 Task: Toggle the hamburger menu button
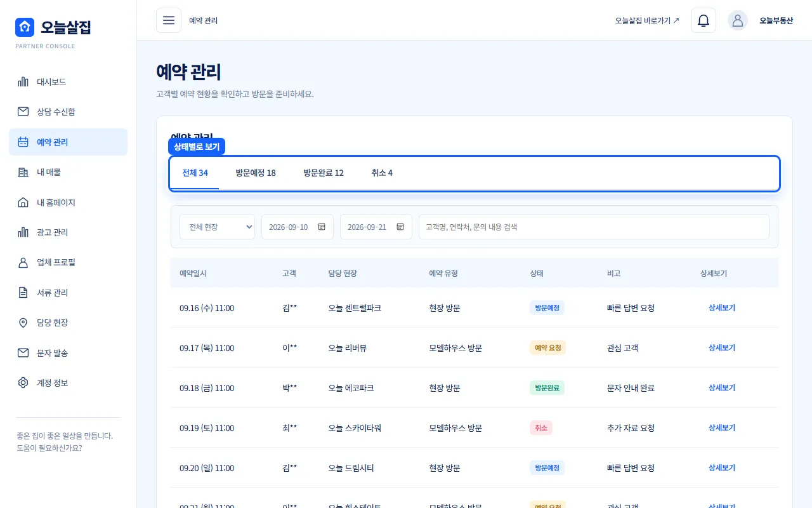tap(169, 20)
